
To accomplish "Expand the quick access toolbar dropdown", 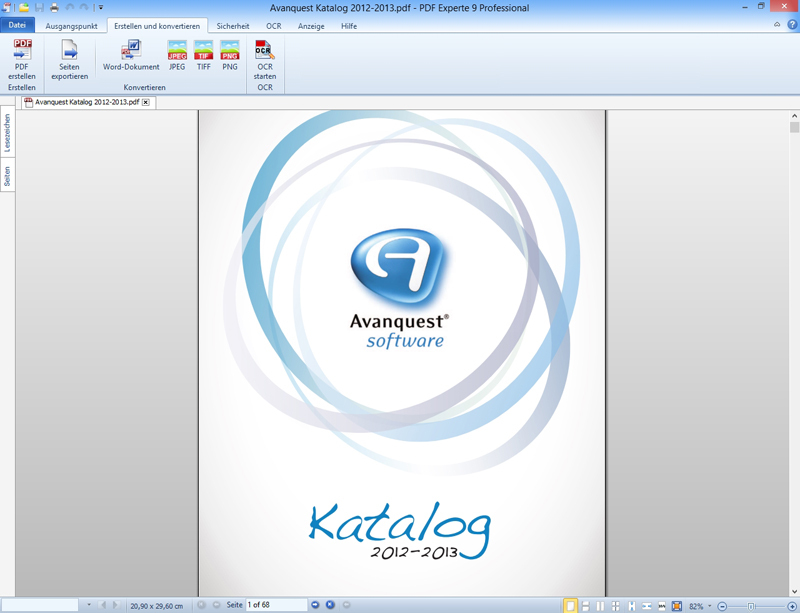I will (101, 8).
